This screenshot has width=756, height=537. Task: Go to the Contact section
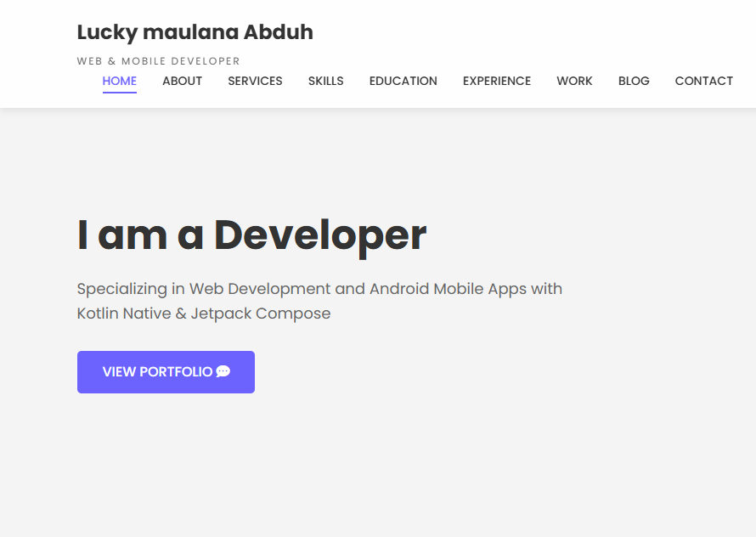point(703,81)
